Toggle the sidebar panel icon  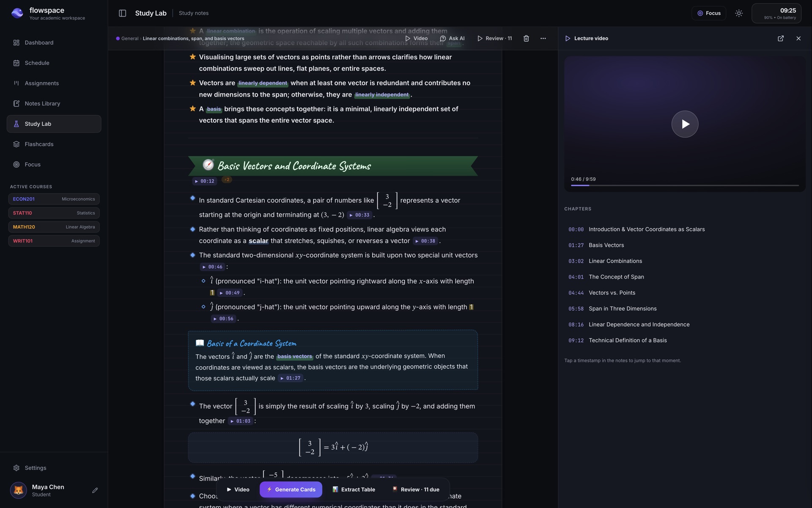122,13
